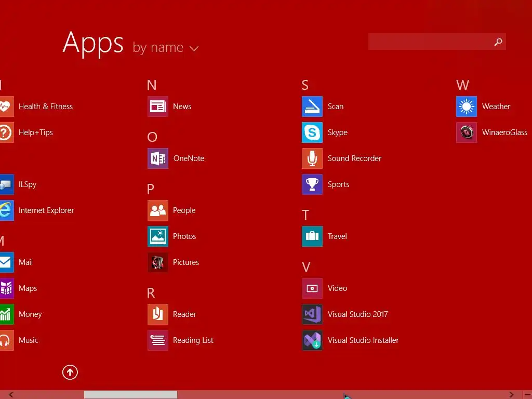Open the ILSpy app icon
532x399 pixels.
(7, 184)
